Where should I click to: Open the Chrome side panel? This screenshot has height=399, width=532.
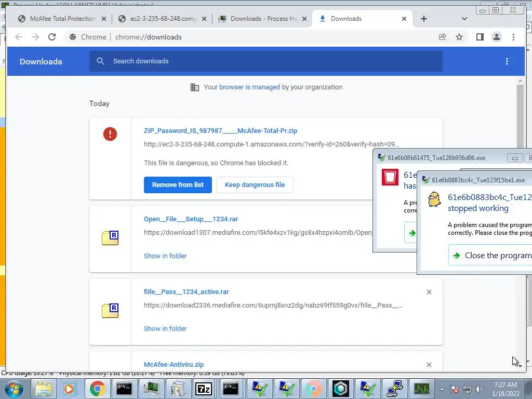click(480, 37)
